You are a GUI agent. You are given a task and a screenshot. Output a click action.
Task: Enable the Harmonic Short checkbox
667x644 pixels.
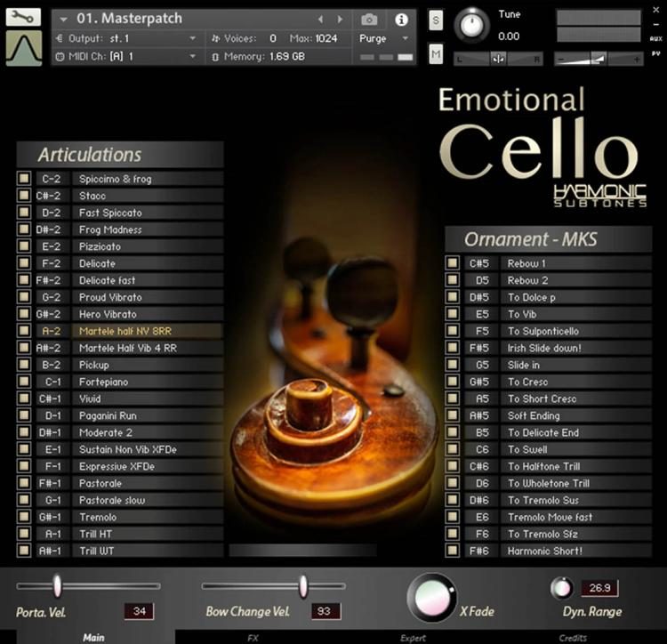pyautogui.click(x=452, y=551)
